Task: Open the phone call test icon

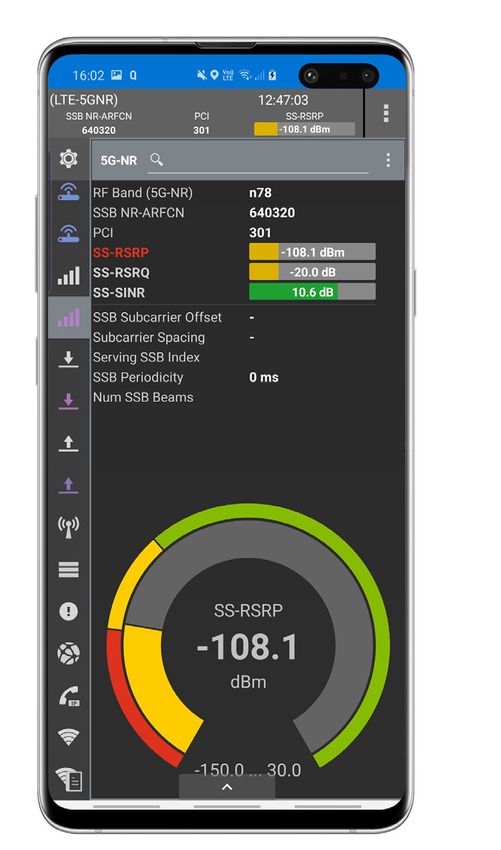Action: tap(68, 696)
